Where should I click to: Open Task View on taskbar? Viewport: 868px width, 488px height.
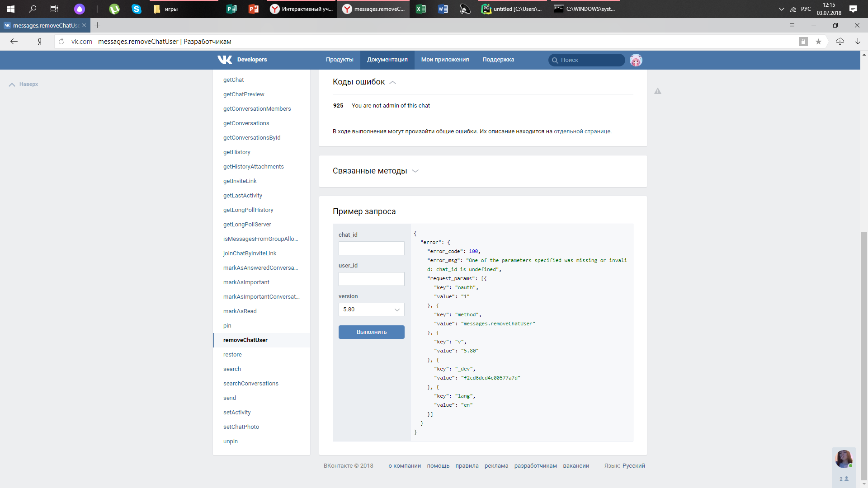click(54, 9)
